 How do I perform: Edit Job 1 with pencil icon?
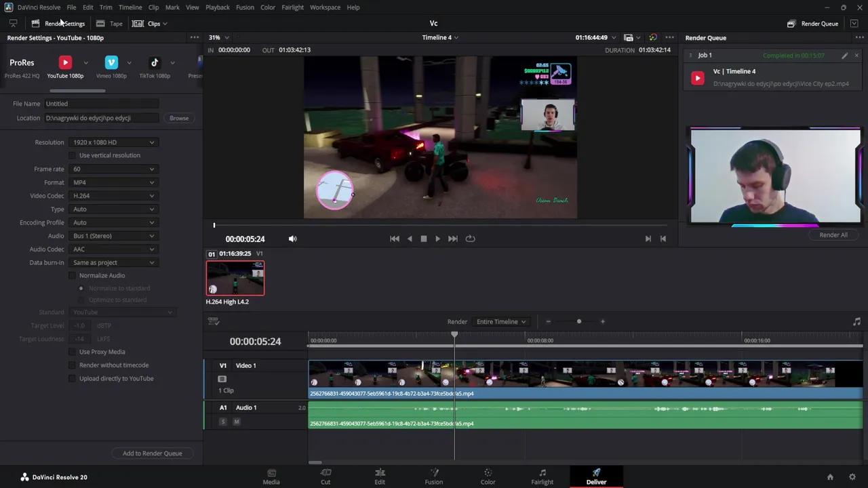[x=844, y=56]
